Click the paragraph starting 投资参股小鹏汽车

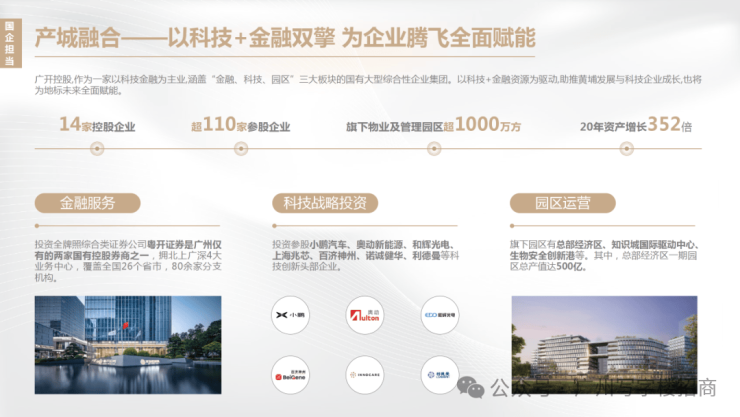click(365, 256)
